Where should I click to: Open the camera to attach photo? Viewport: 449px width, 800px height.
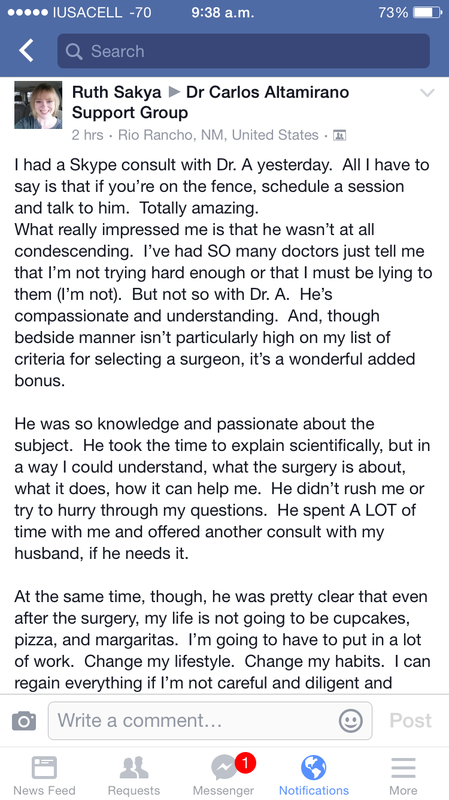pyautogui.click(x=24, y=721)
